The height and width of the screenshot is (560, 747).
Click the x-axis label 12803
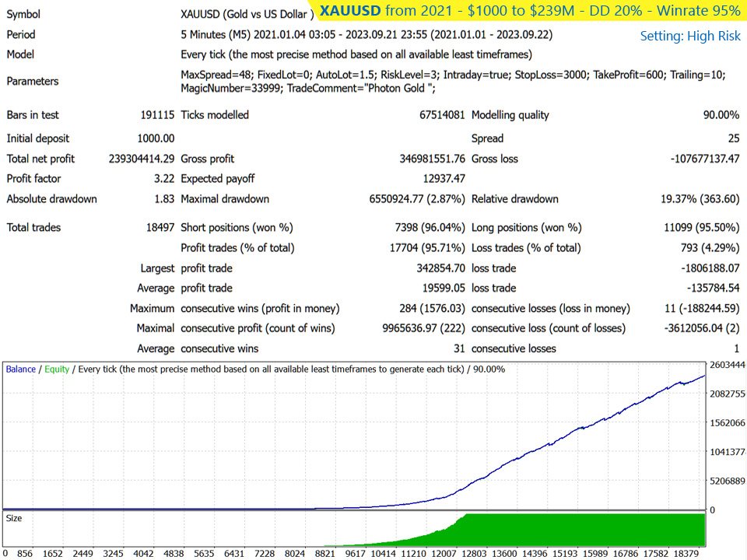click(474, 553)
